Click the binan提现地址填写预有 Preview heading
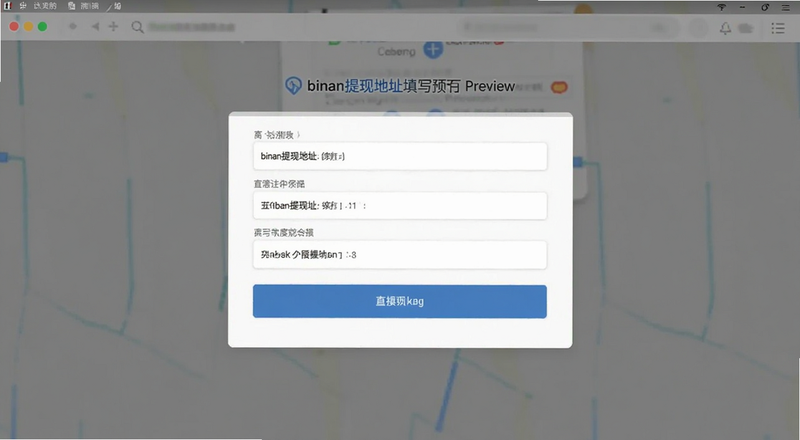The width and height of the screenshot is (800, 440). pos(411,86)
